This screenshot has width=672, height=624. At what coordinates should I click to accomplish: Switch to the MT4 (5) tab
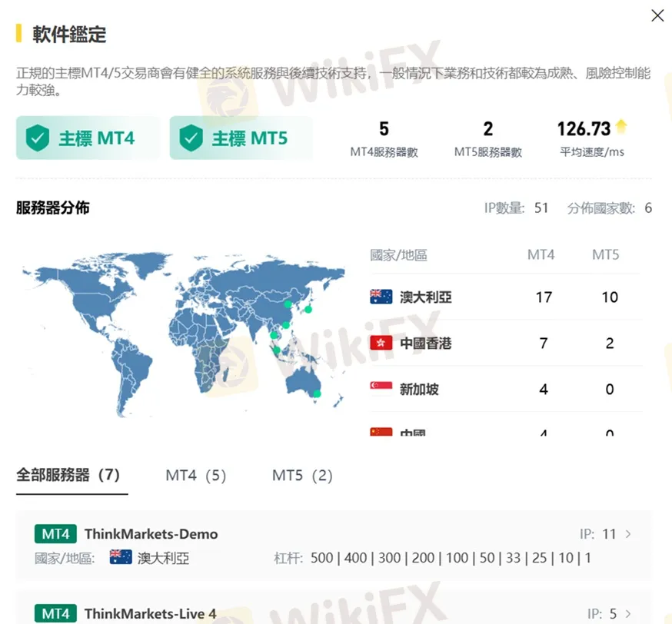[195, 475]
